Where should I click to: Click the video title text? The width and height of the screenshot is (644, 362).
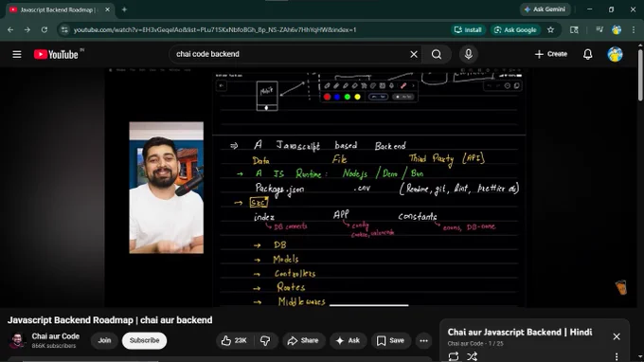coord(110,320)
